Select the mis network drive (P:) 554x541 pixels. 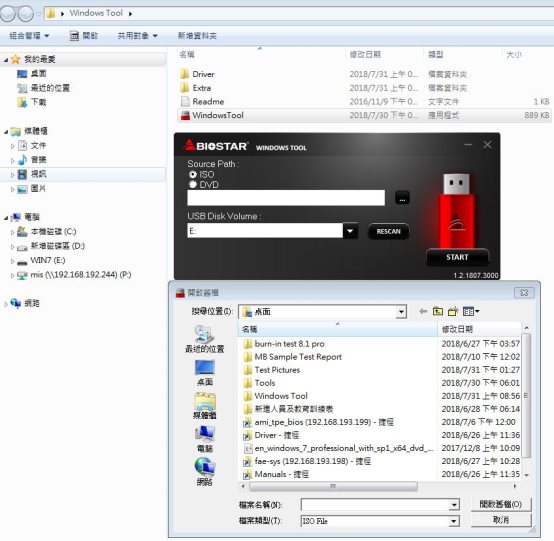coord(81,275)
